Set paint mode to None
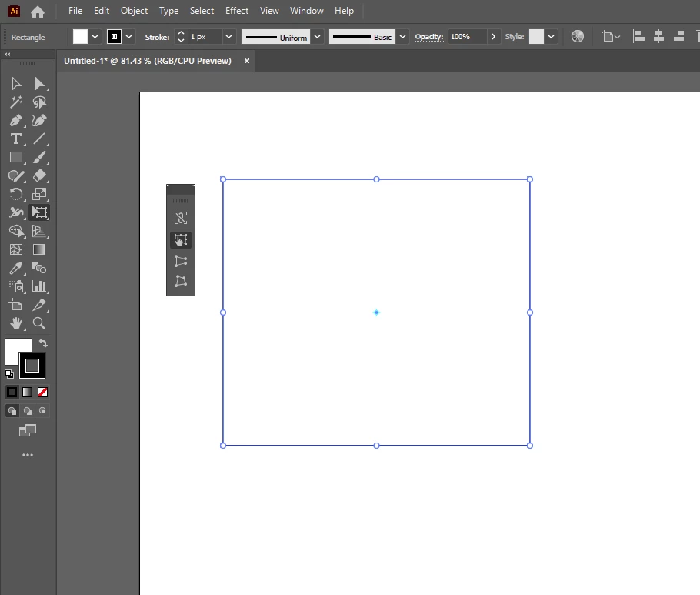The height and width of the screenshot is (595, 700). point(42,393)
